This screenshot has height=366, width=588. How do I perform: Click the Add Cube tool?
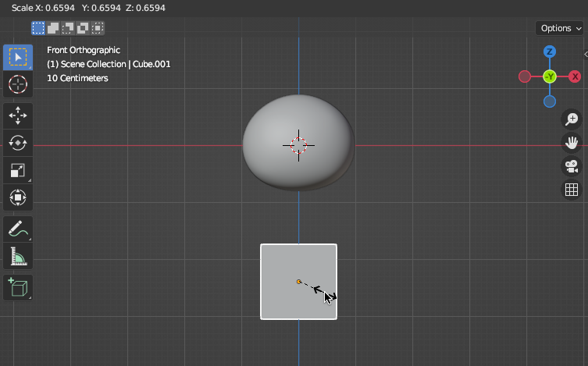[x=18, y=288]
